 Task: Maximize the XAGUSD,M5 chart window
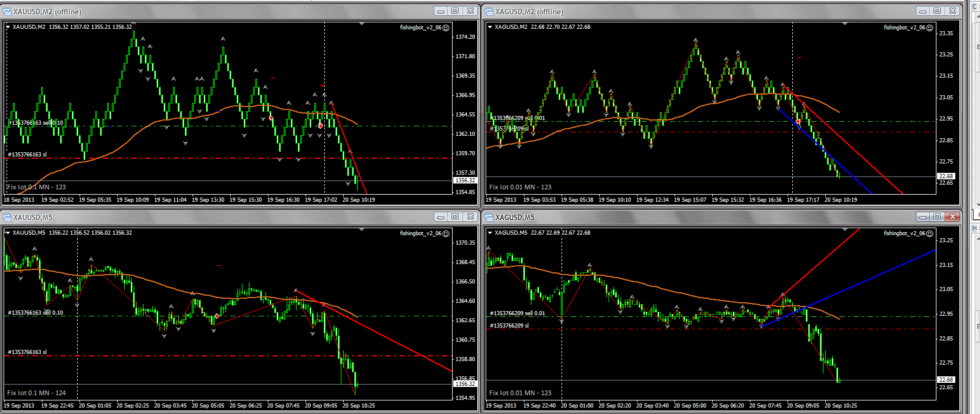click(937, 216)
